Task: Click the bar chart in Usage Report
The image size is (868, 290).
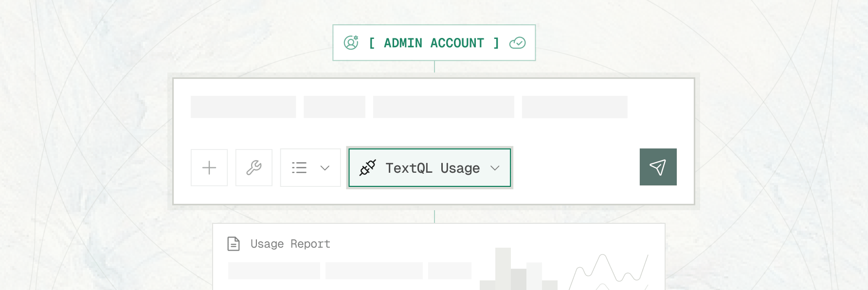Action: (519, 269)
